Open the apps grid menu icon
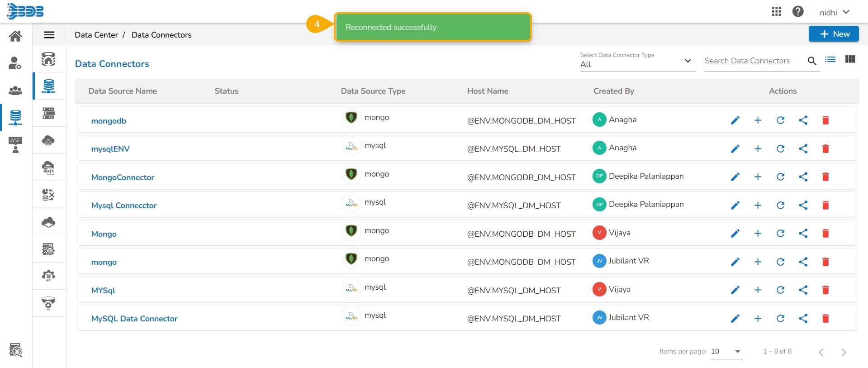This screenshot has width=868, height=368. tap(776, 12)
